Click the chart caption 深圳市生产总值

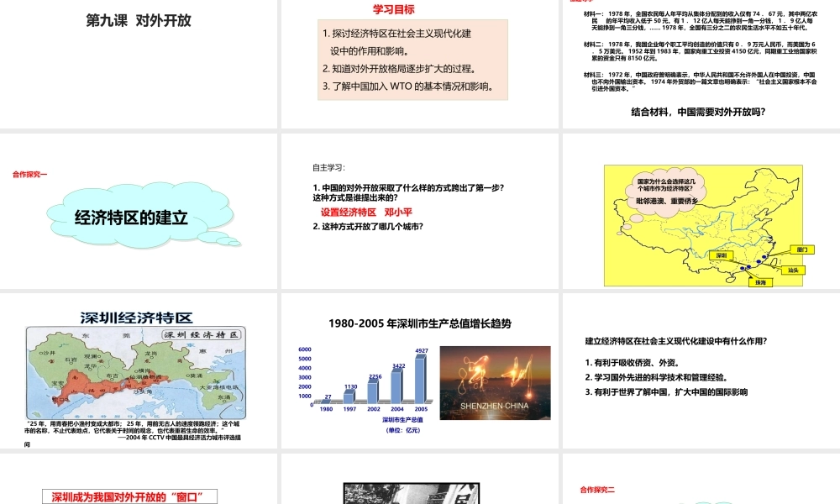(402, 420)
